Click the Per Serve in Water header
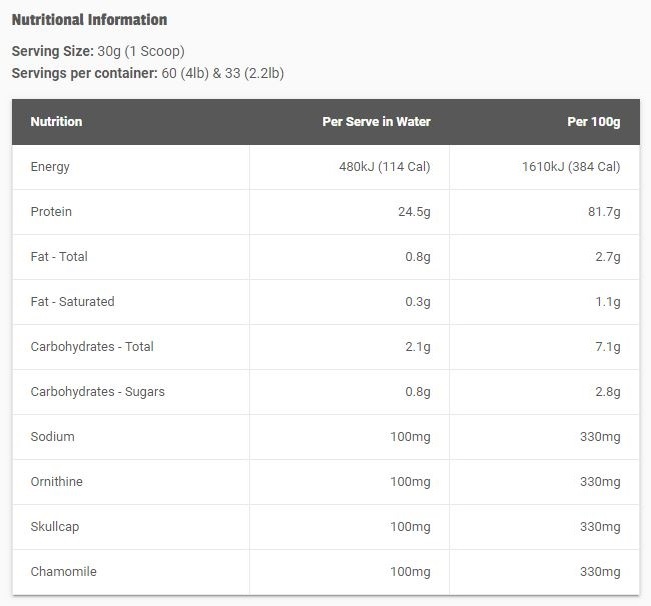 point(376,122)
